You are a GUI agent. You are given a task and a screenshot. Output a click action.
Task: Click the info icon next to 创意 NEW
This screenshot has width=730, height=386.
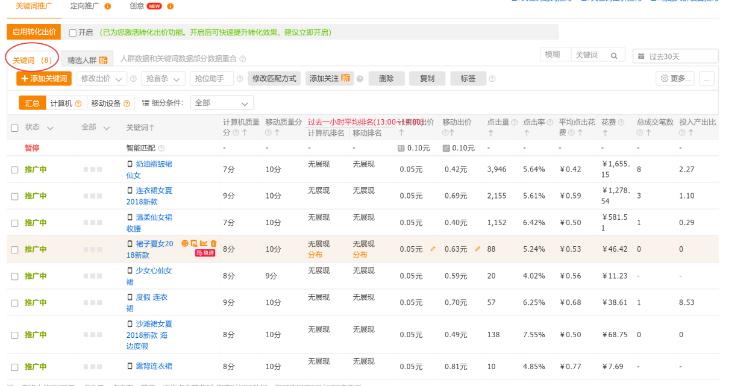click(170, 6)
